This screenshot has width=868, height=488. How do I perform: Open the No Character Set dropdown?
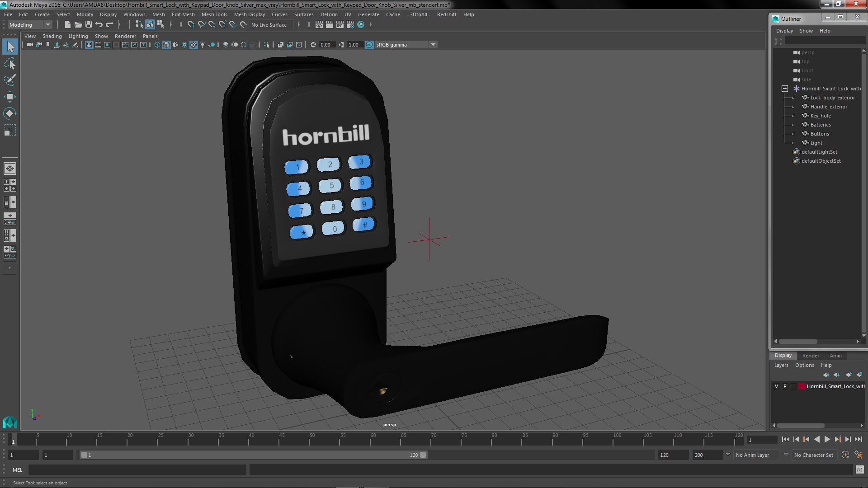click(x=814, y=455)
